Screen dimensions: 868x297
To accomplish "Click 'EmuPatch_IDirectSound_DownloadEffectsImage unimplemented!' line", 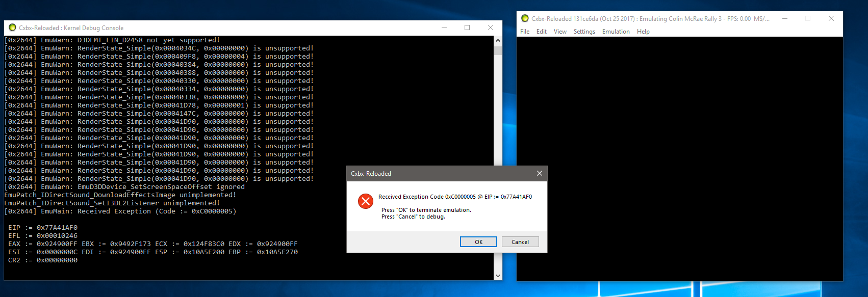I will pos(120,195).
